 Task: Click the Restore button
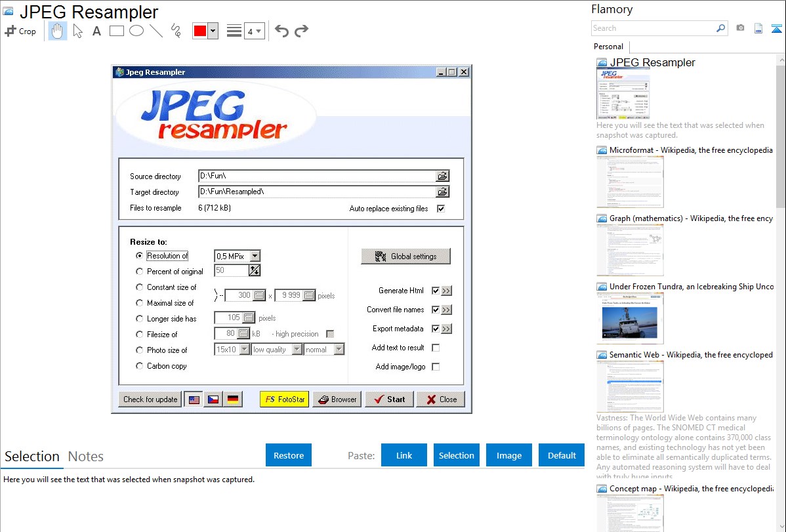point(289,455)
